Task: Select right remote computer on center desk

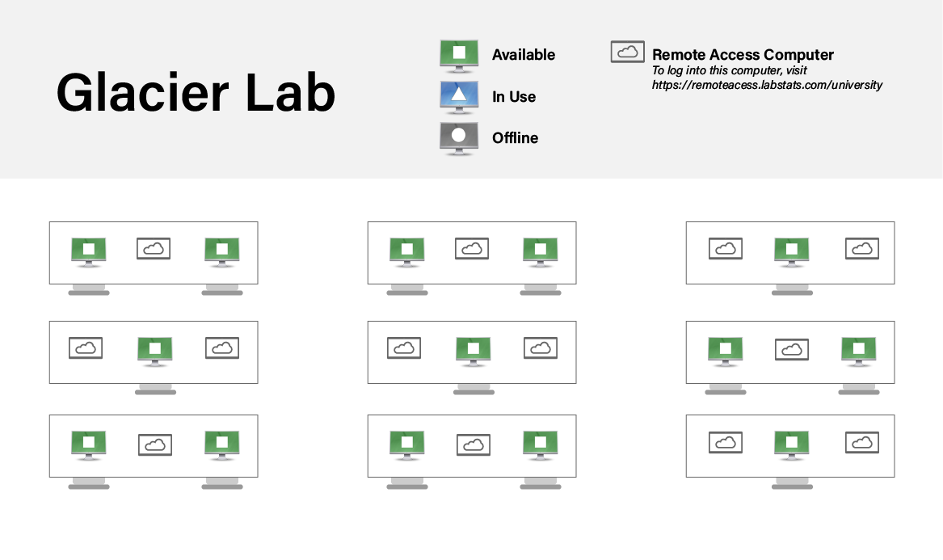Action: coord(540,347)
